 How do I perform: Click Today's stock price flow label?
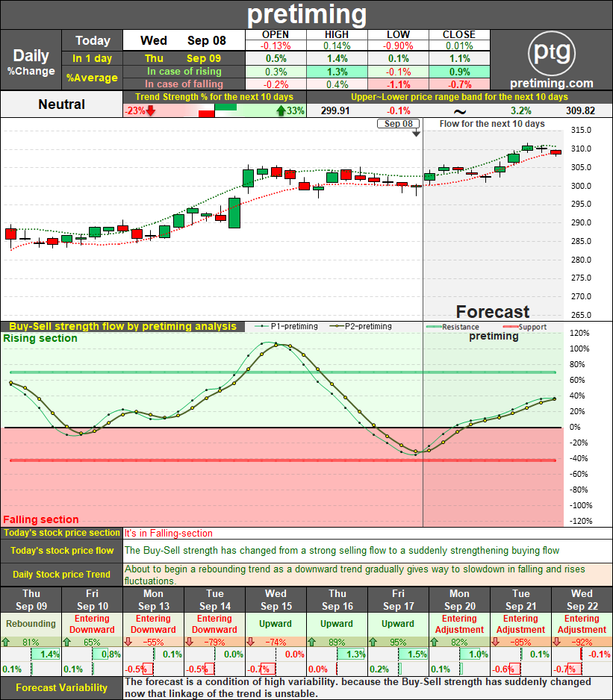(62, 551)
